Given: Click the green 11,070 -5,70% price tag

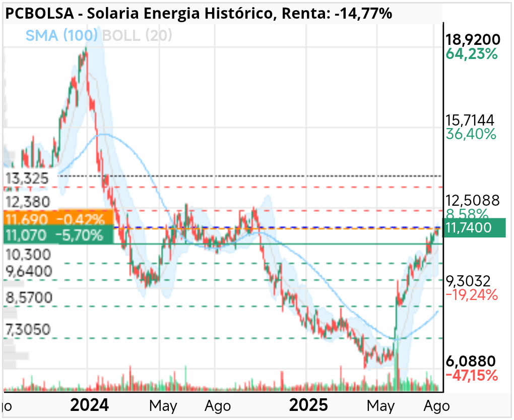Looking at the screenshot, I should click(58, 235).
